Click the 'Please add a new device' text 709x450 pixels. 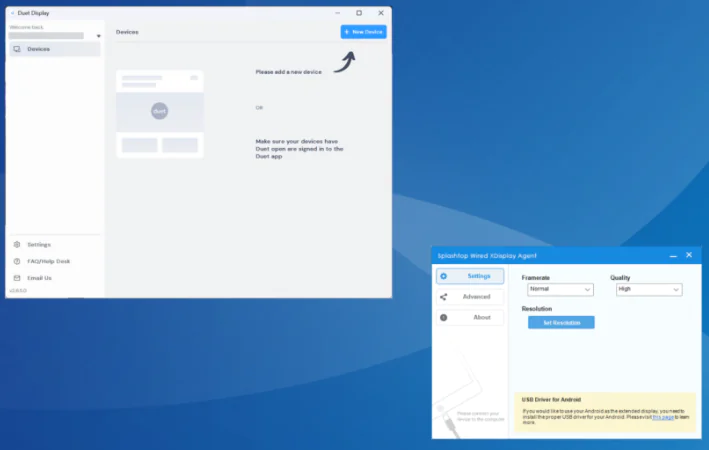point(288,72)
